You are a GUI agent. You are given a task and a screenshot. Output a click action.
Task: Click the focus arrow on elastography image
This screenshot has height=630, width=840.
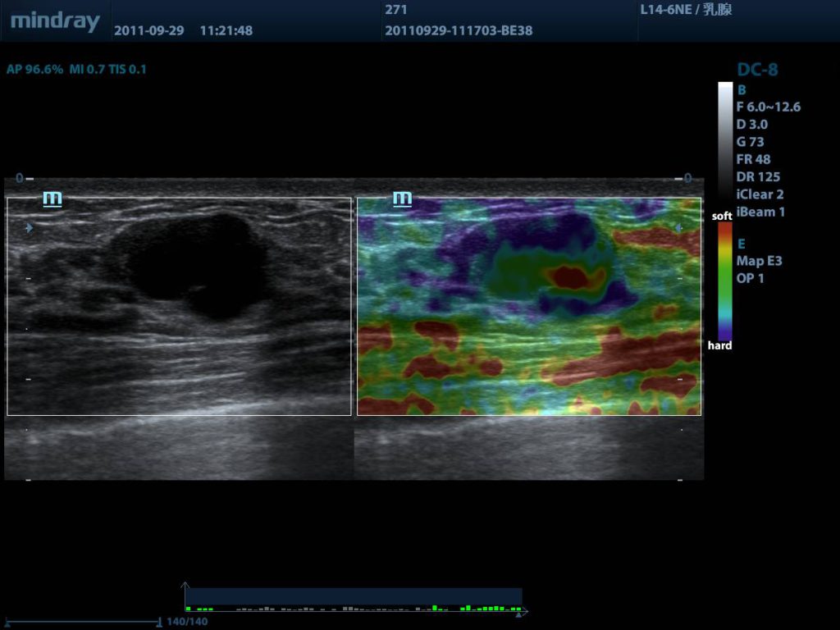pyautogui.click(x=678, y=228)
